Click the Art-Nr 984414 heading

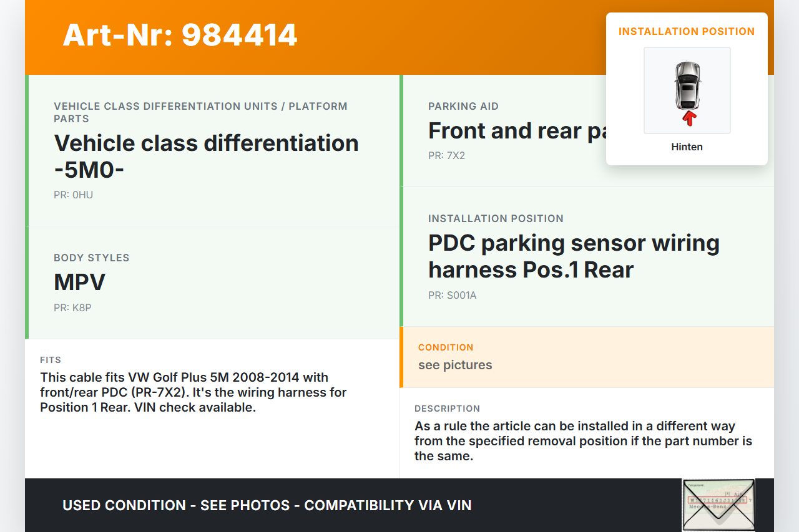[180, 36]
